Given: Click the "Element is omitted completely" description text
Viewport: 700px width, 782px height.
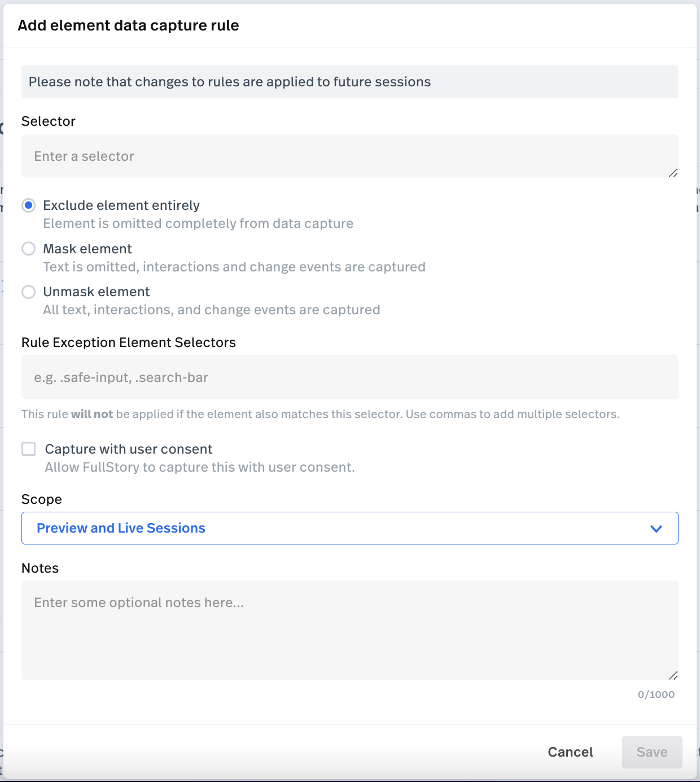Looking at the screenshot, I should [198, 223].
